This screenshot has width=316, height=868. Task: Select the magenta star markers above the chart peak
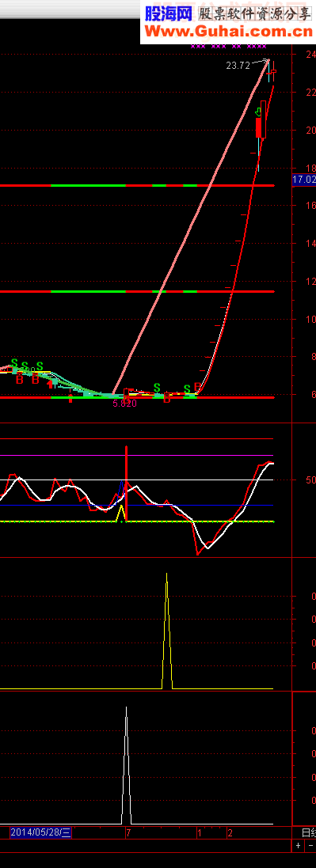pos(228,47)
